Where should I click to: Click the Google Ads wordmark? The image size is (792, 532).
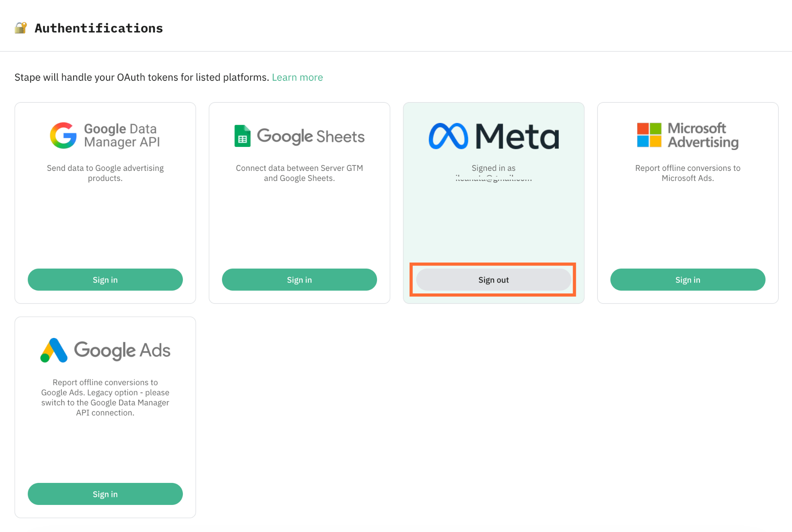pos(122,350)
